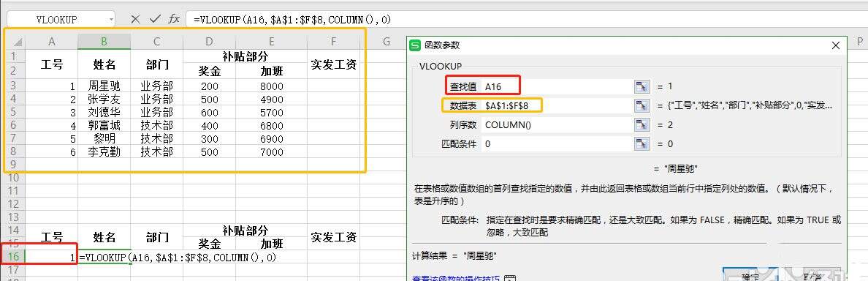Click the overtime cell with 4900
Screen dimensions: 868x281
click(x=271, y=100)
